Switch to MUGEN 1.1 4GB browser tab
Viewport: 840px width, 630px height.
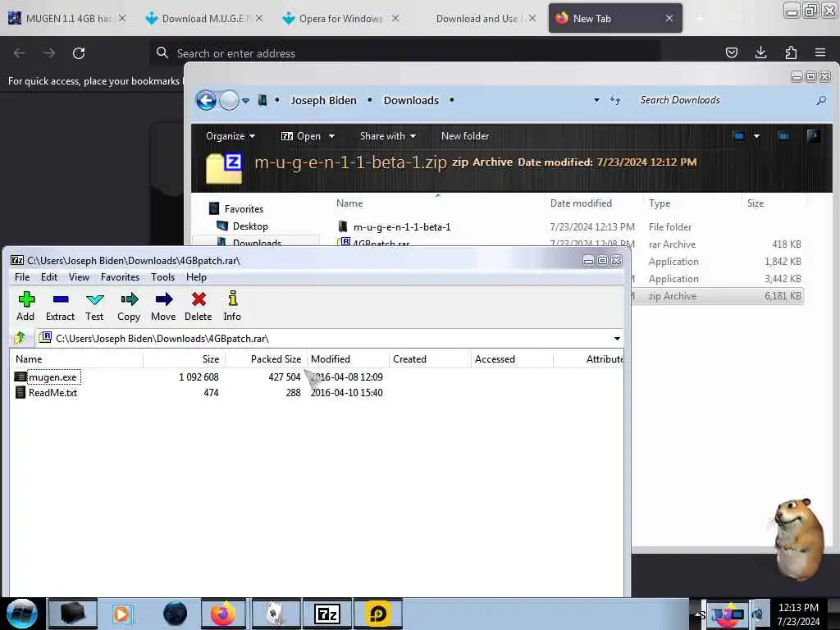click(x=68, y=18)
